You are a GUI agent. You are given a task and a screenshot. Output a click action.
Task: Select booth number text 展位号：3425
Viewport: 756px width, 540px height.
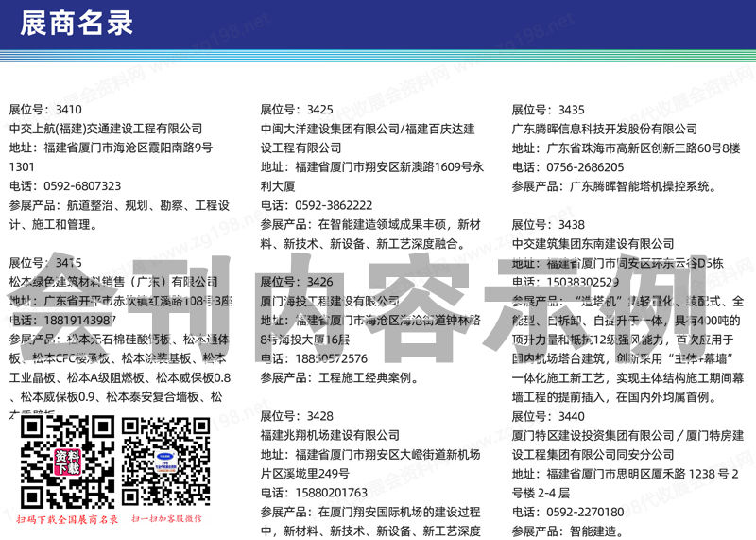point(297,109)
